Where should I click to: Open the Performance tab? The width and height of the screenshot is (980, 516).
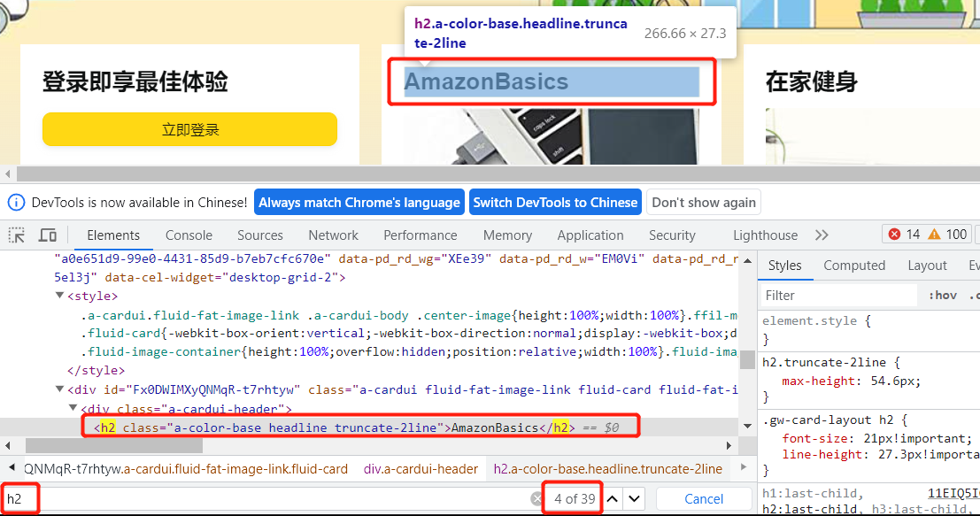click(420, 235)
